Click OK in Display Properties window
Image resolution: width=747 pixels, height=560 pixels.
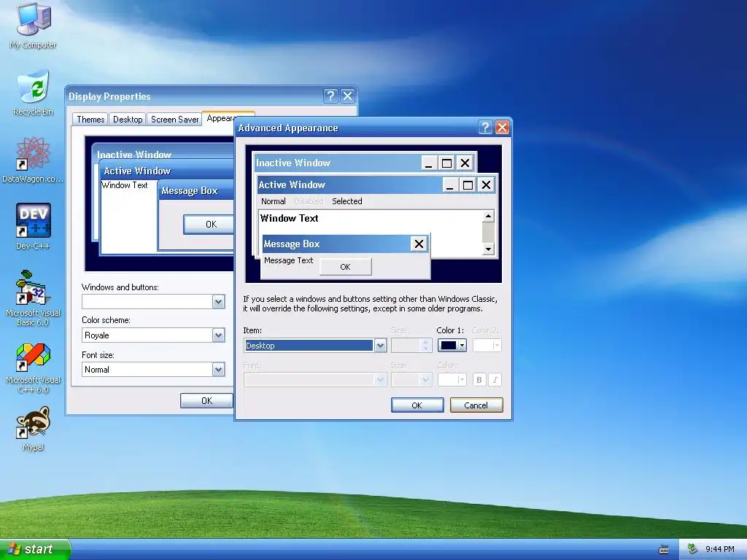(206, 400)
